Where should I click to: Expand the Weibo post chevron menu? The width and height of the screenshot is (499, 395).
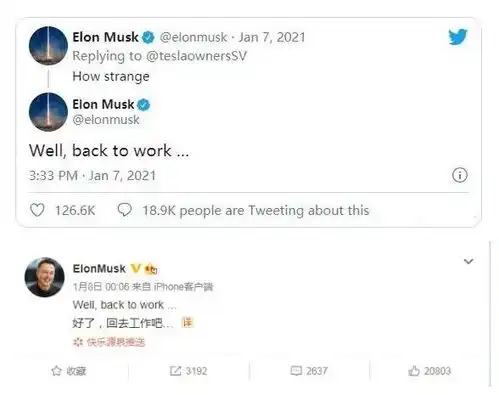(x=468, y=261)
